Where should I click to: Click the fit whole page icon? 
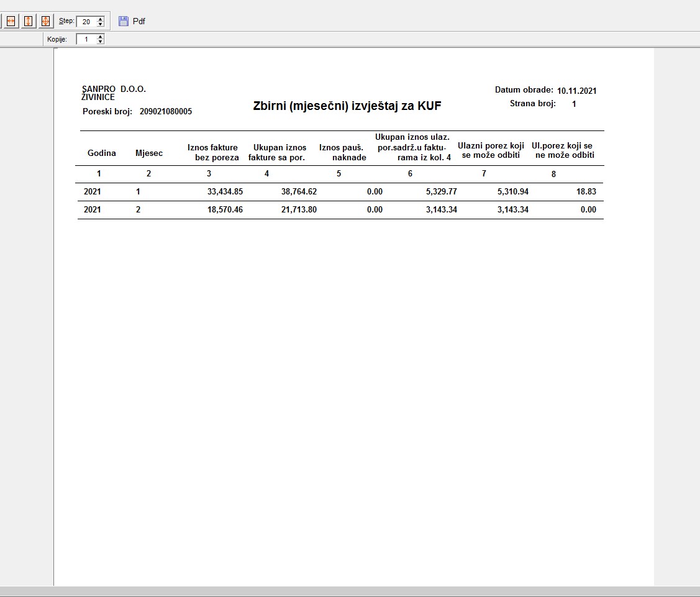(x=45, y=21)
